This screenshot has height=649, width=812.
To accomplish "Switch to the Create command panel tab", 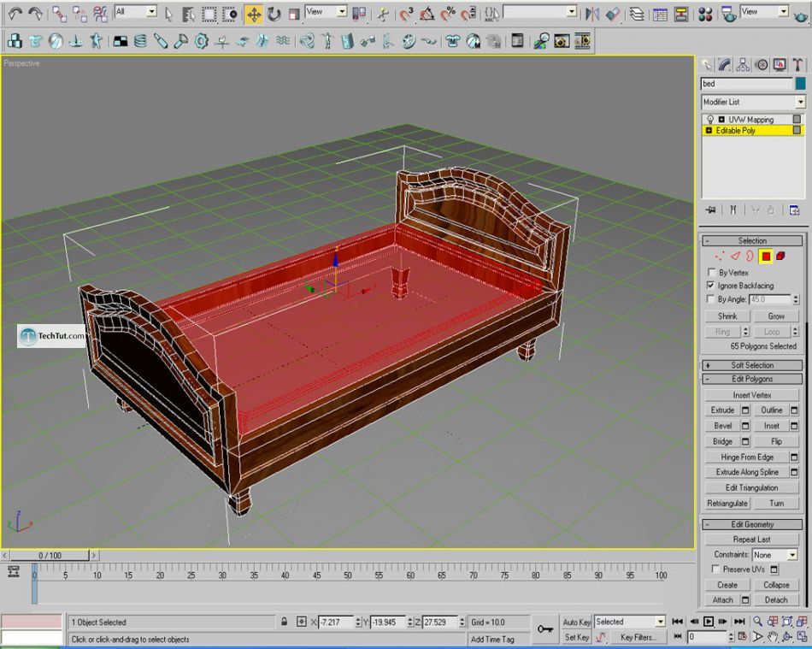I will click(707, 65).
